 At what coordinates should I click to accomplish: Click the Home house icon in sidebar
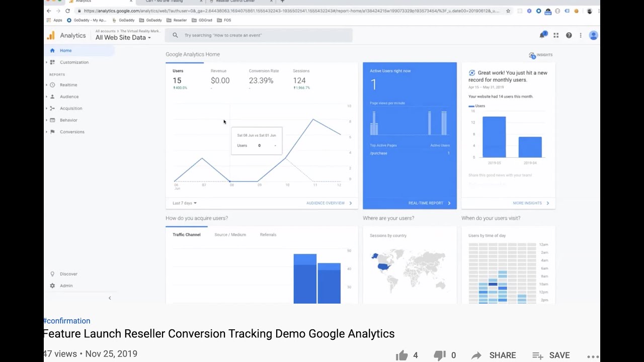coord(52,50)
